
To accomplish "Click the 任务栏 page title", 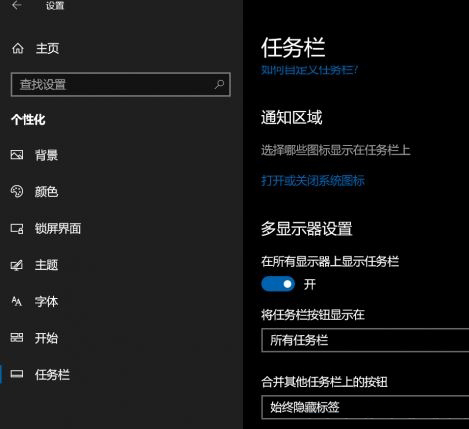I will (x=293, y=48).
